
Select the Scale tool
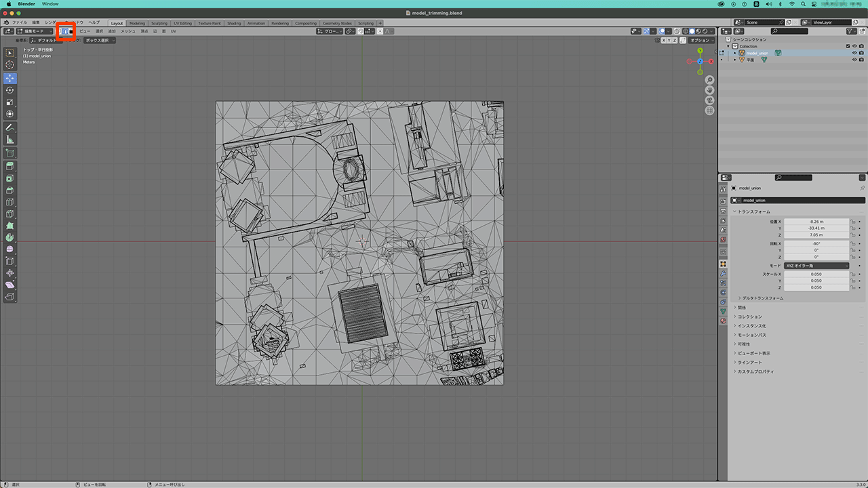[x=9, y=102]
